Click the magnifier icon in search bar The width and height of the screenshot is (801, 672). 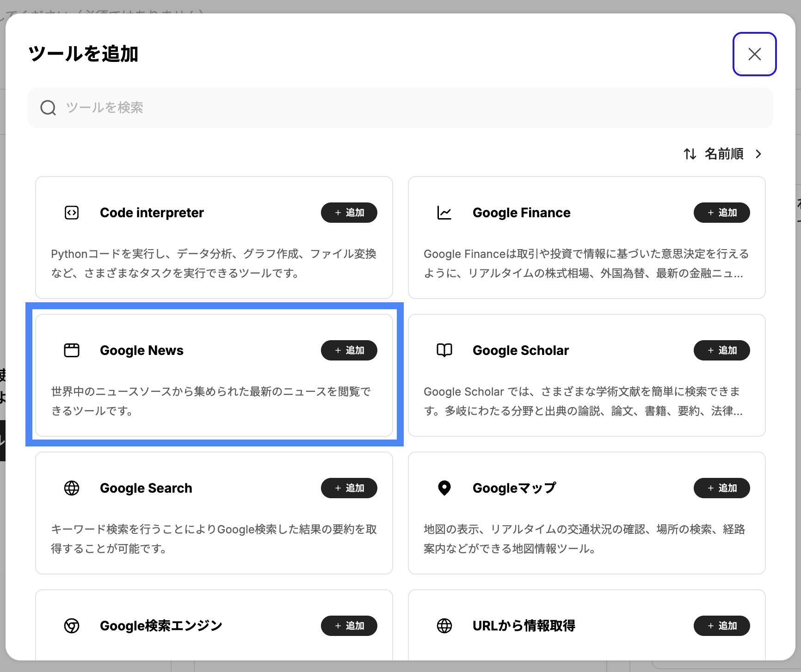pyautogui.click(x=48, y=108)
